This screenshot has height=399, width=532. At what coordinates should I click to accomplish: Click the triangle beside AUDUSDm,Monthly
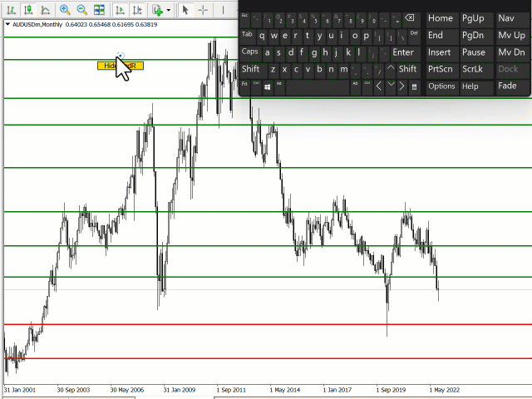click(7, 24)
